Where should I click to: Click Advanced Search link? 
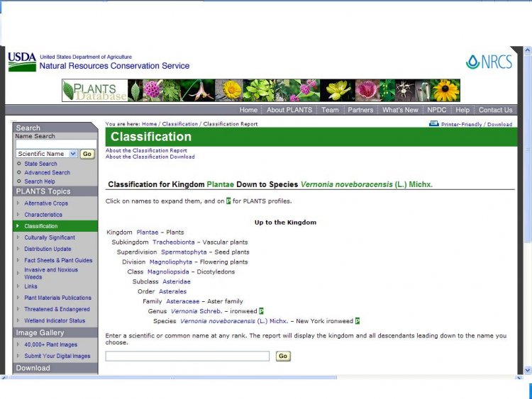47,172
